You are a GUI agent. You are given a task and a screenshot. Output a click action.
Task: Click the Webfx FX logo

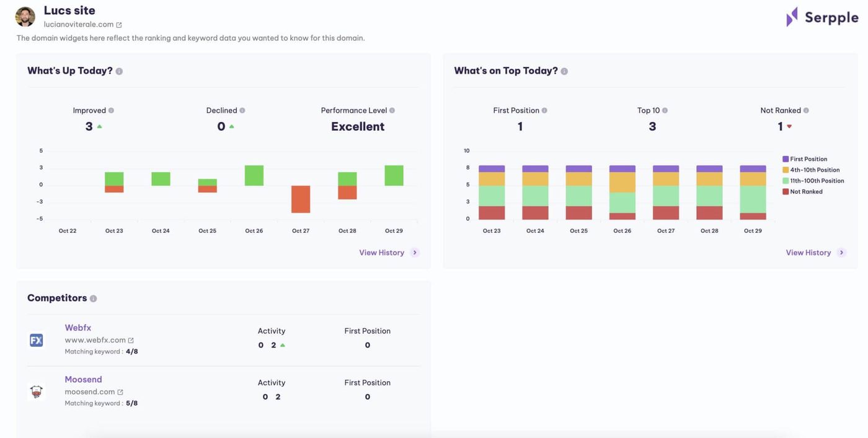click(37, 340)
